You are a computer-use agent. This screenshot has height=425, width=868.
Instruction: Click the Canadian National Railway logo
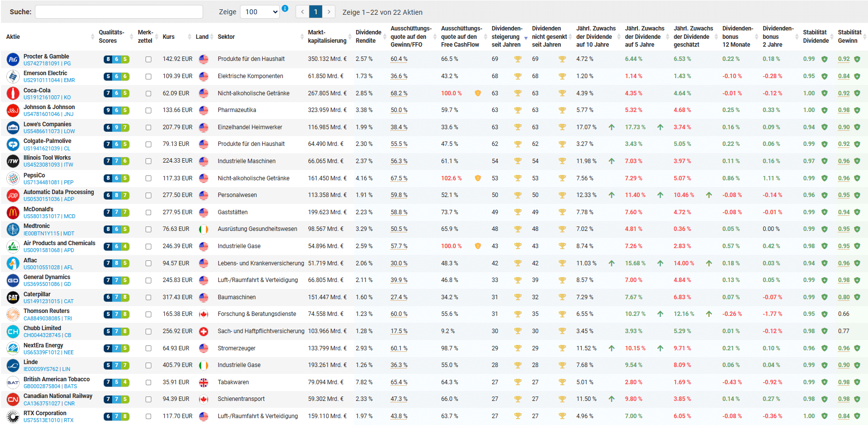[13, 399]
